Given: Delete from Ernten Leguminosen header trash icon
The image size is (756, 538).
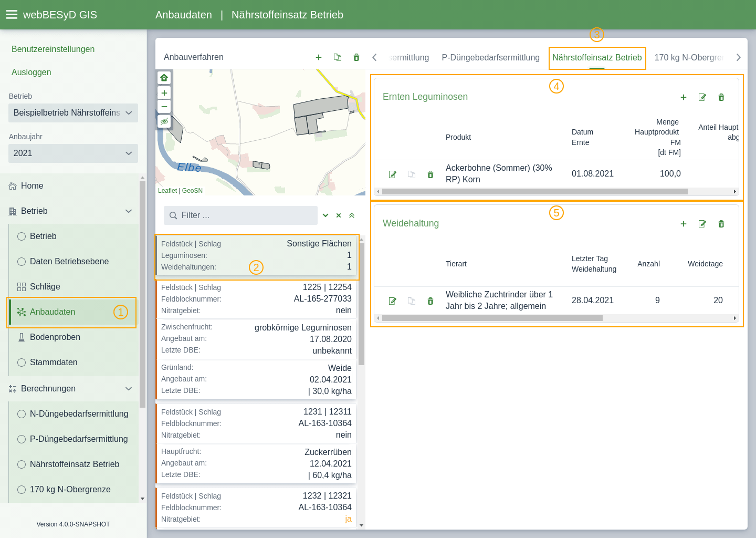Looking at the screenshot, I should pyautogui.click(x=721, y=97).
